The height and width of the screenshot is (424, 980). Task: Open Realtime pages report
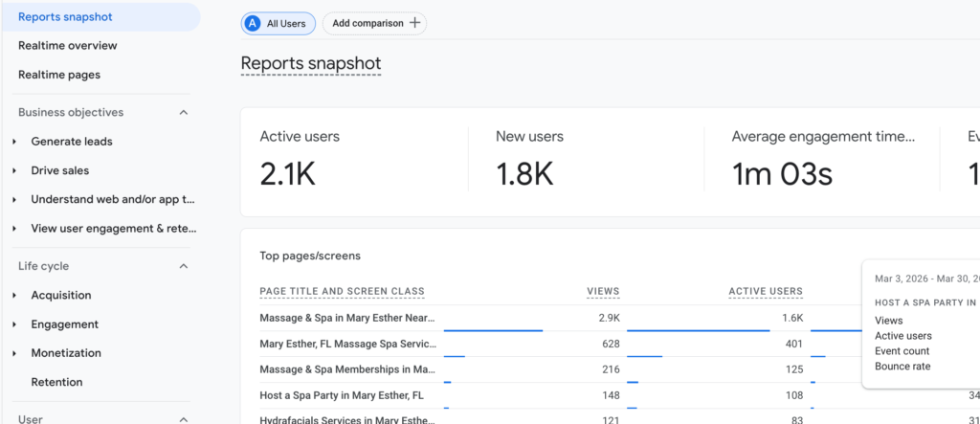[59, 75]
